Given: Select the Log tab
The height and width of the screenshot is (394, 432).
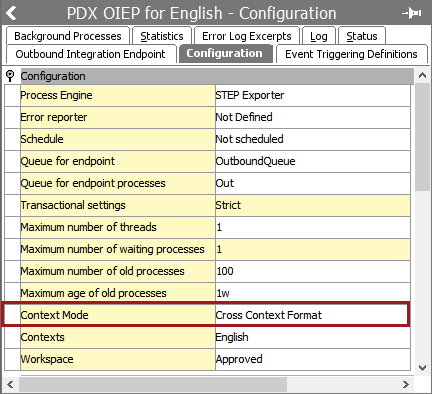Looking at the screenshot, I should click(319, 36).
